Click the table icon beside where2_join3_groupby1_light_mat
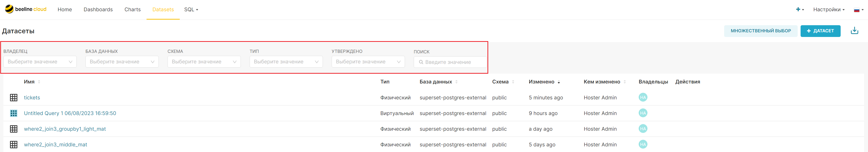This screenshot has width=868, height=152. [x=14, y=129]
